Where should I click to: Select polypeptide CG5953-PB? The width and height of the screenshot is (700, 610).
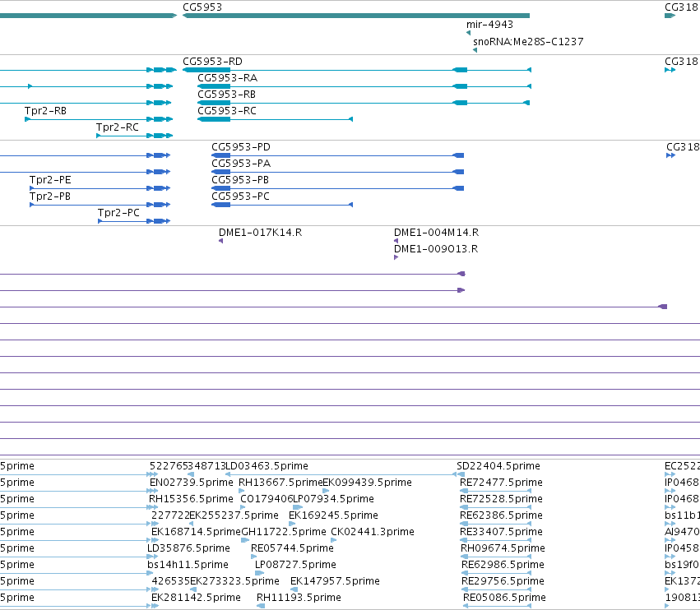pos(240,180)
